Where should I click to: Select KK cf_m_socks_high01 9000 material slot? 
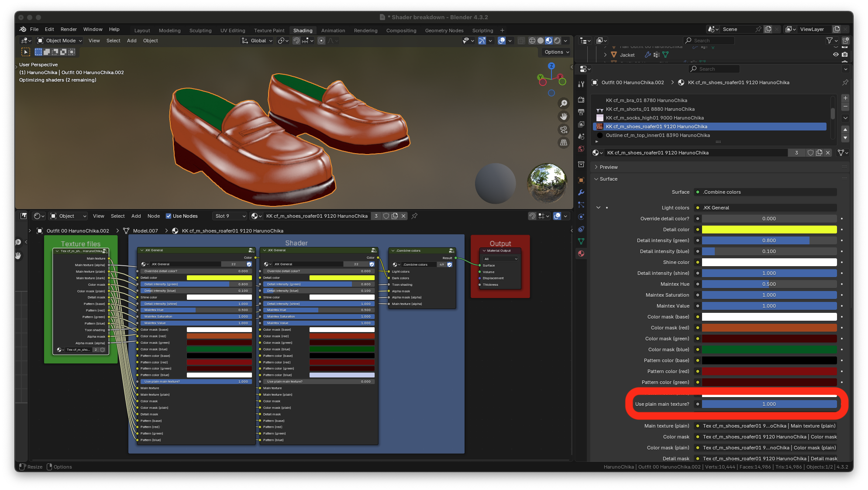coord(654,118)
